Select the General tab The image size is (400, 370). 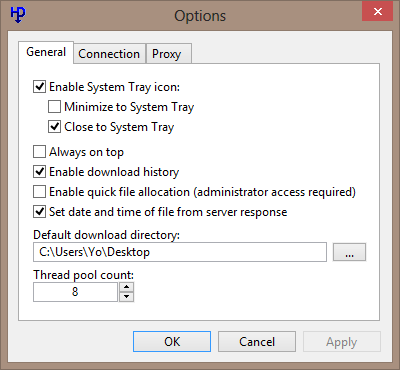pyautogui.click(x=46, y=52)
